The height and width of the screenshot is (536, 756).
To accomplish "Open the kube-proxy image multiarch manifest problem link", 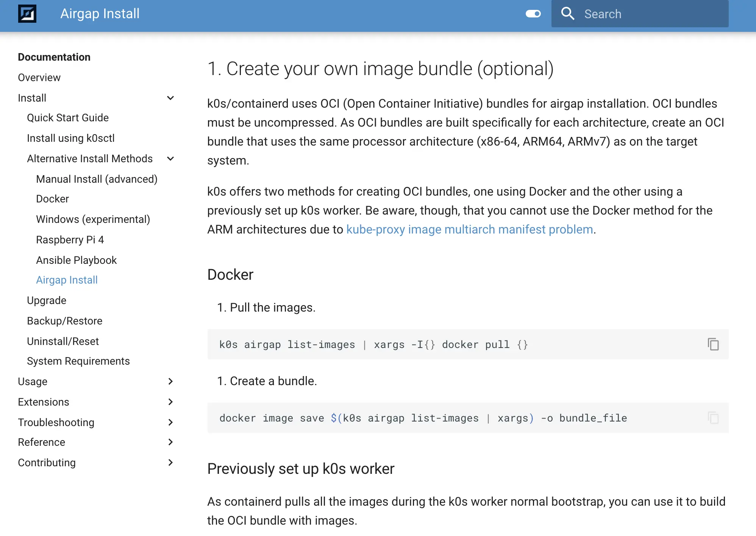I will [470, 229].
